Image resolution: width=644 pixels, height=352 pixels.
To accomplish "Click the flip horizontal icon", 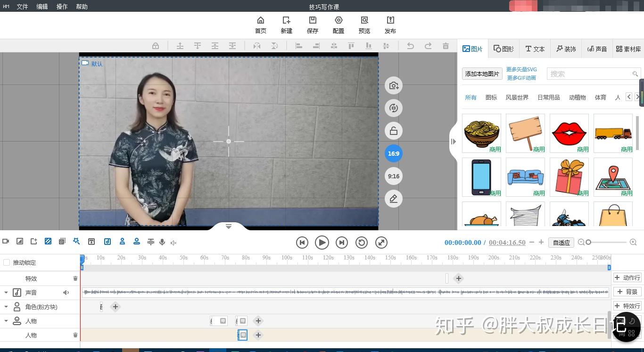I will 257,46.
